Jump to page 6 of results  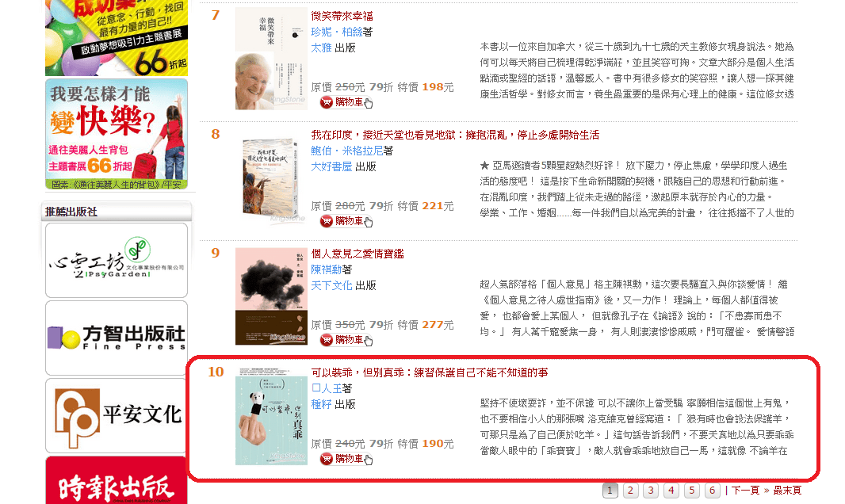[x=713, y=490]
